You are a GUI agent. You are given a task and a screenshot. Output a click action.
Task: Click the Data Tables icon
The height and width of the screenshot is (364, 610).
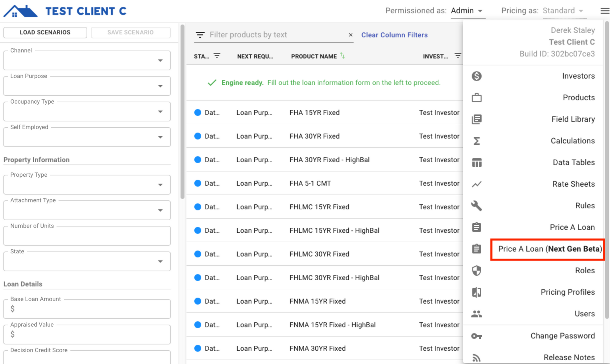476,163
